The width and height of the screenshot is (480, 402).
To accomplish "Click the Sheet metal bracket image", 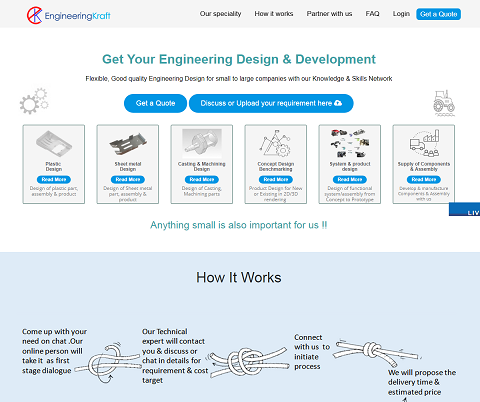I will pos(128,144).
